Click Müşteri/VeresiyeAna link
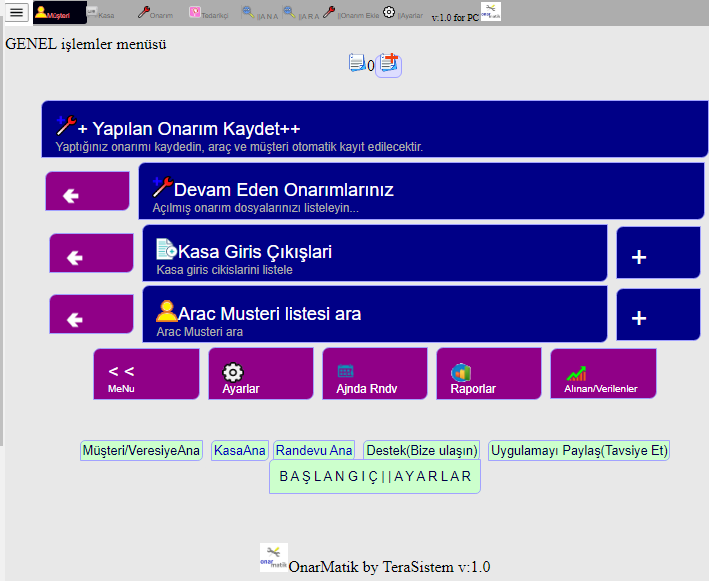Viewport: 709px width, 581px height. point(141,450)
